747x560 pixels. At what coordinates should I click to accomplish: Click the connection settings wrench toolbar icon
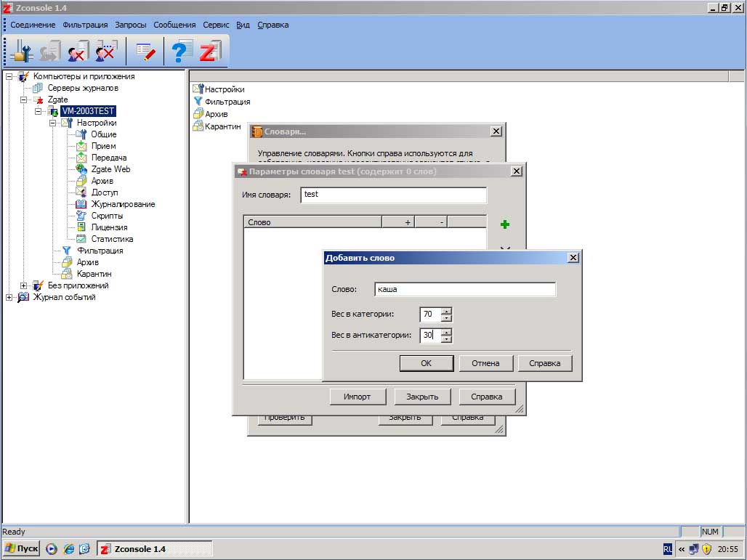(21, 51)
